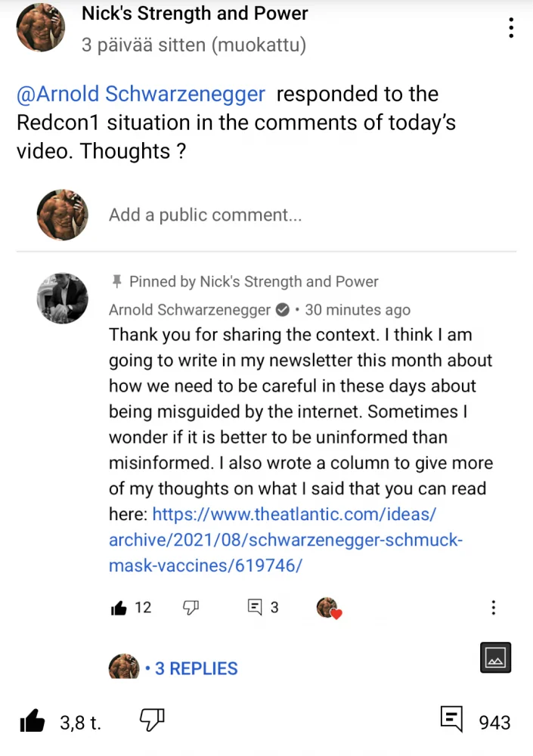Click the pin icon on the pinned comment
This screenshot has height=756, width=533.
(116, 281)
